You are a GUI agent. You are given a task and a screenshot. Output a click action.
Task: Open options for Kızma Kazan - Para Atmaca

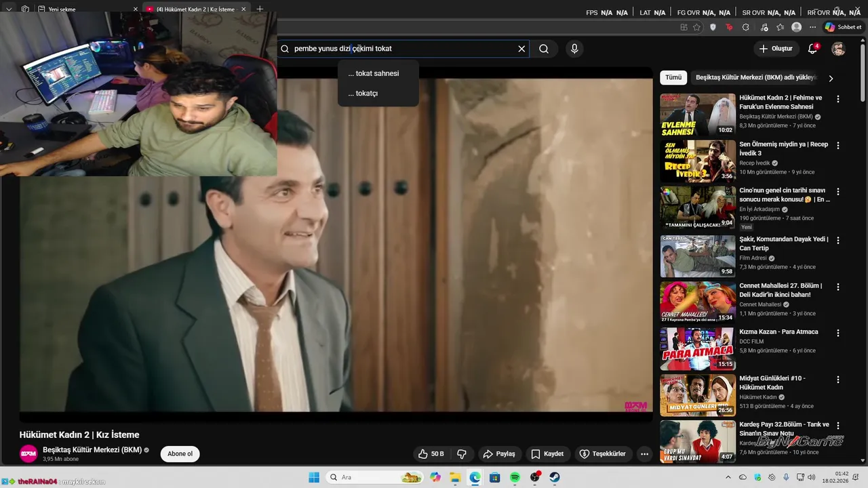[x=838, y=333]
